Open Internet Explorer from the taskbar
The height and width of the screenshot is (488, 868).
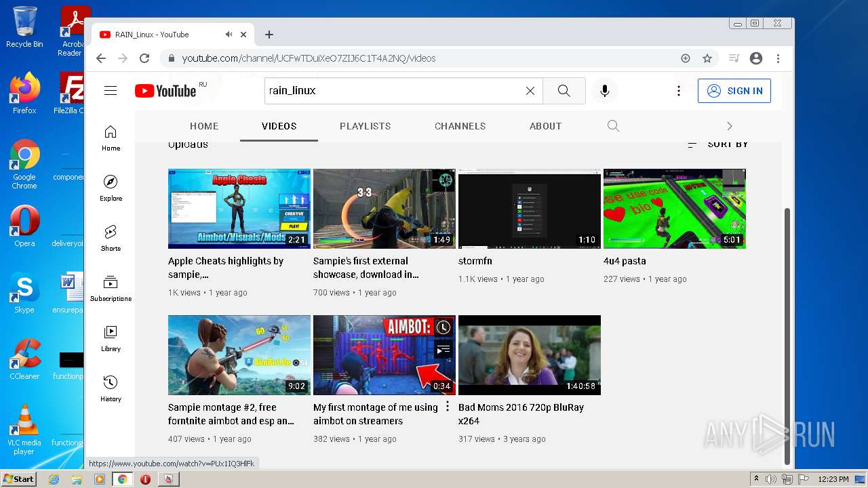pos(54,479)
